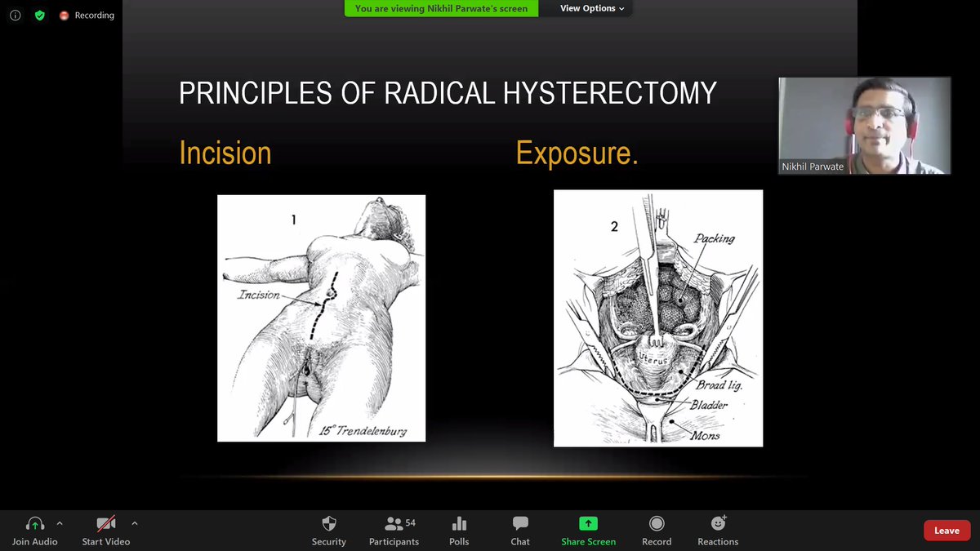The height and width of the screenshot is (551, 980).
Task: Click the Incision illustration on the slide
Action: (x=321, y=318)
